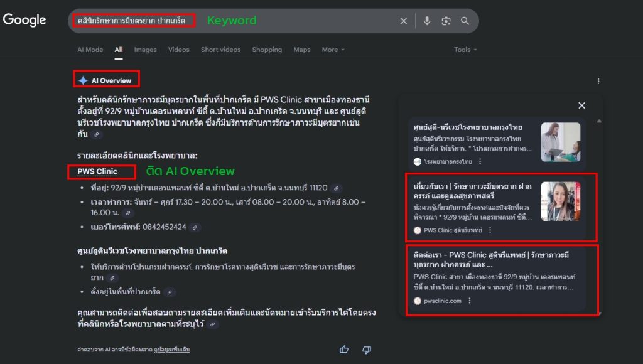The height and width of the screenshot is (364, 643).
Task: Click the link icon after "ตั้งอยู่ในพื้นที่ปากเกร็ด"
Action: click(x=170, y=292)
